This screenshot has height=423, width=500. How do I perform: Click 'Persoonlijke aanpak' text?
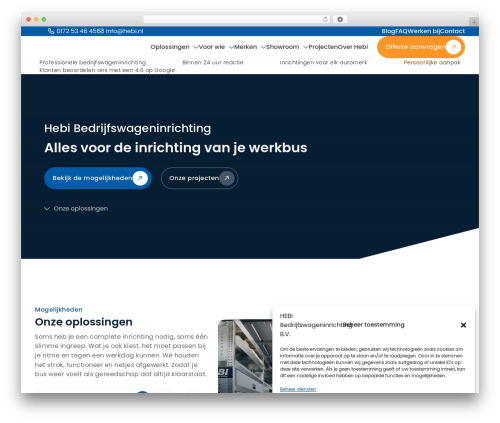[432, 62]
